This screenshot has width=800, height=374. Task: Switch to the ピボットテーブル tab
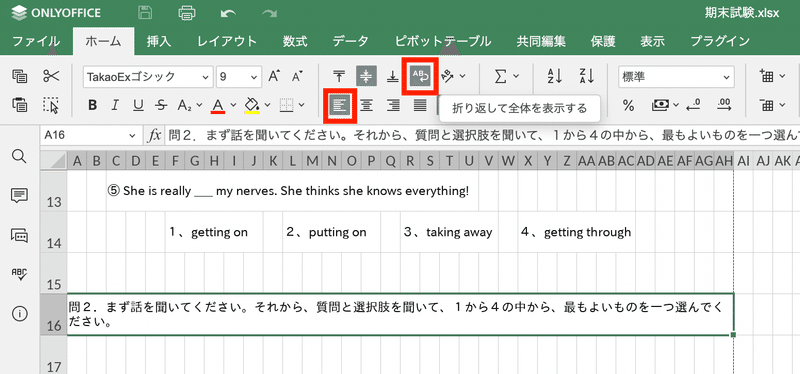[443, 41]
